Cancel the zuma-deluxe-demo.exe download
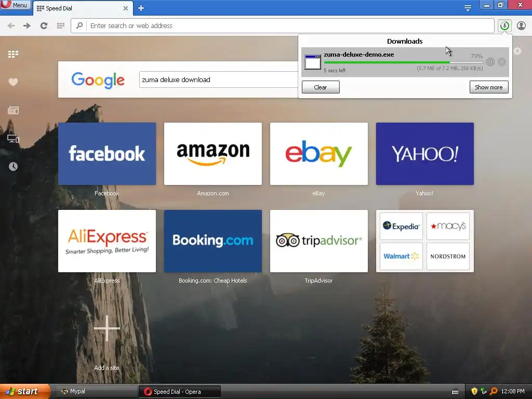The width and height of the screenshot is (532, 399). 502,62
